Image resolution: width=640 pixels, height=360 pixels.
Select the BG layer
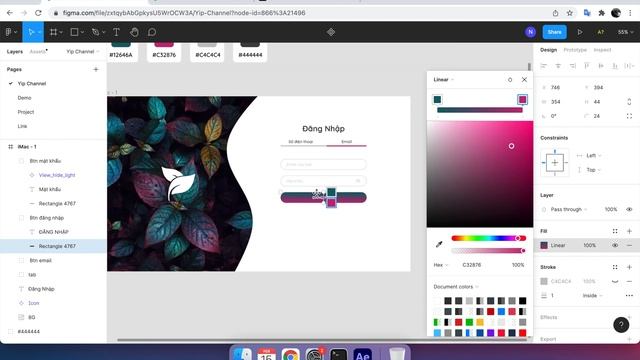tap(32, 317)
